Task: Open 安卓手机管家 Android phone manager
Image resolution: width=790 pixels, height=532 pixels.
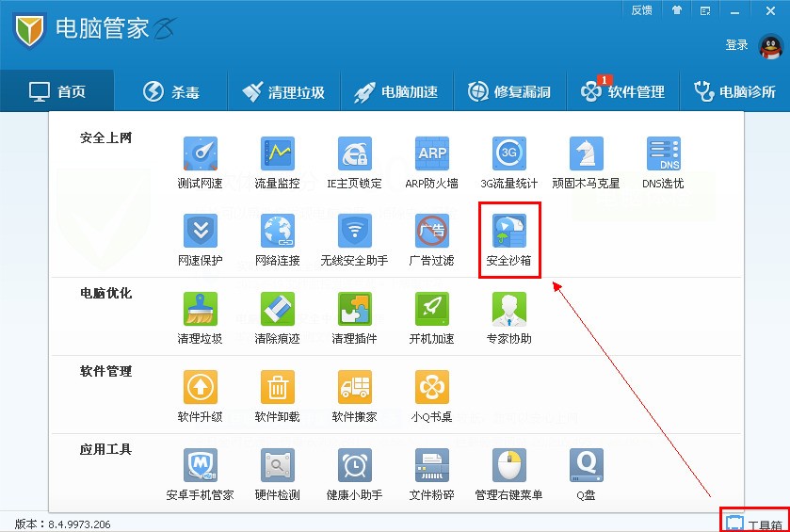Action: pos(200,475)
